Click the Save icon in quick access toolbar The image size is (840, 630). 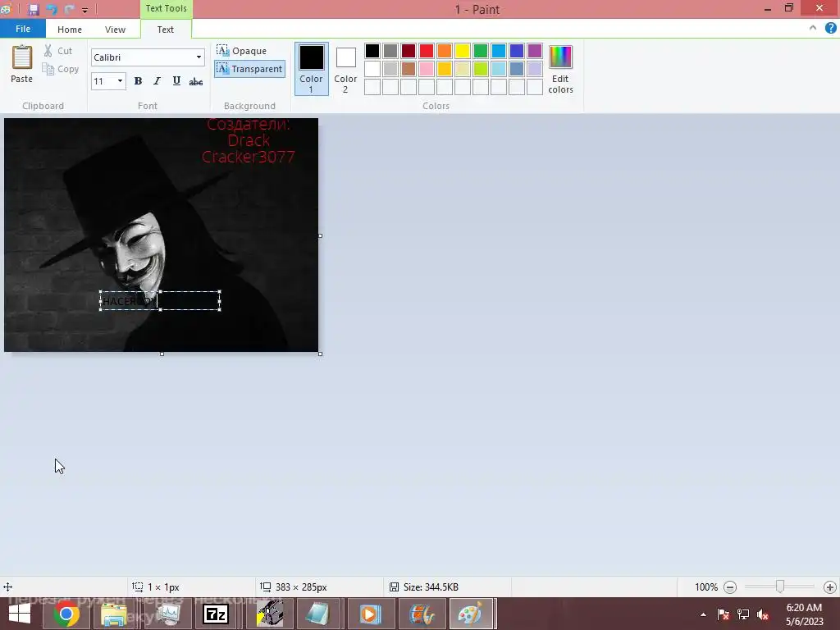(33, 10)
